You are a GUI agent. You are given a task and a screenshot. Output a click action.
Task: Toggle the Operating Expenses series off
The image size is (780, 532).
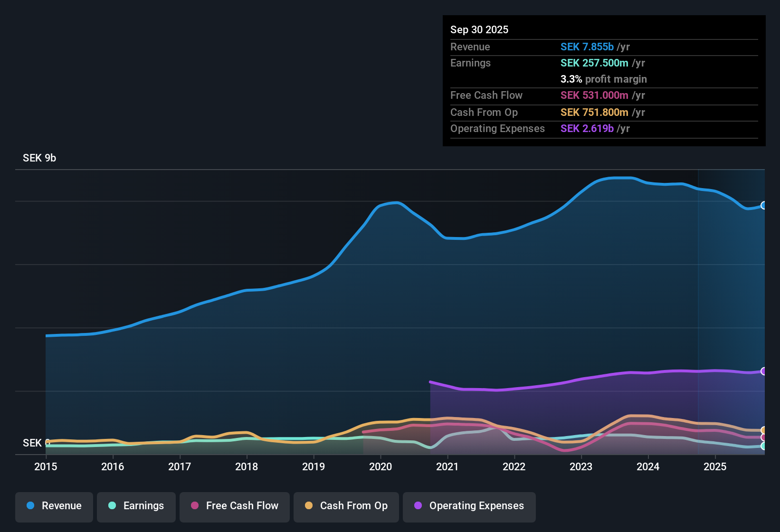click(469, 506)
